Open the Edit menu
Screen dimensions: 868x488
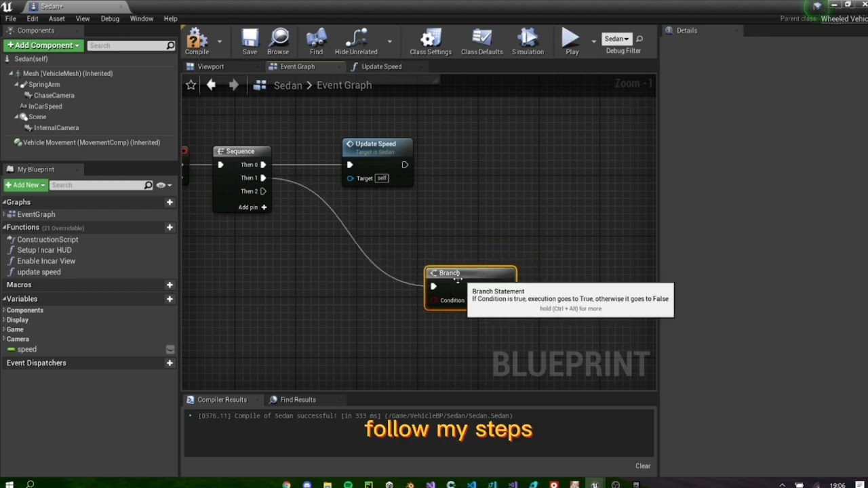pyautogui.click(x=33, y=19)
